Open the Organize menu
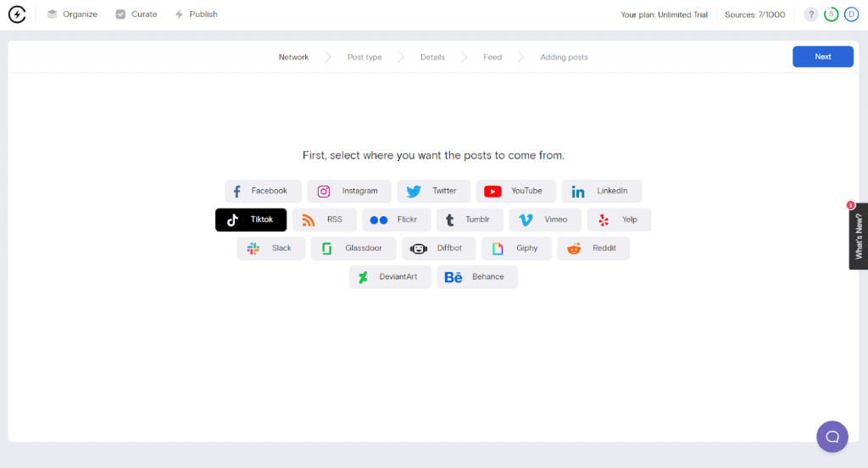 tap(72, 14)
